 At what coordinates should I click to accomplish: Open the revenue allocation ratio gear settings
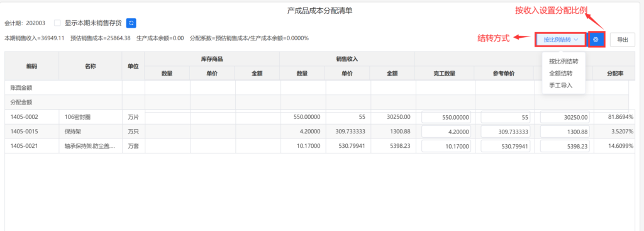[597, 40]
